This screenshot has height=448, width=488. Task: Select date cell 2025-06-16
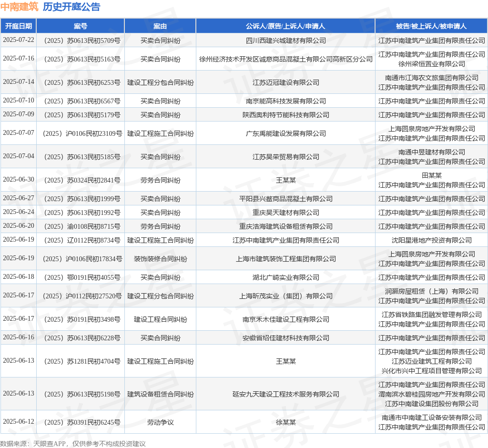coord(19,337)
